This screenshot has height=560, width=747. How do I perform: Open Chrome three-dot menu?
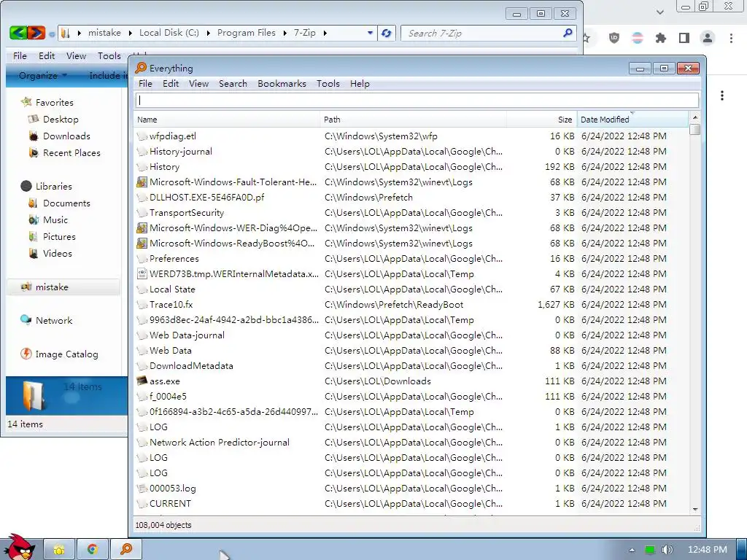pyautogui.click(x=731, y=38)
